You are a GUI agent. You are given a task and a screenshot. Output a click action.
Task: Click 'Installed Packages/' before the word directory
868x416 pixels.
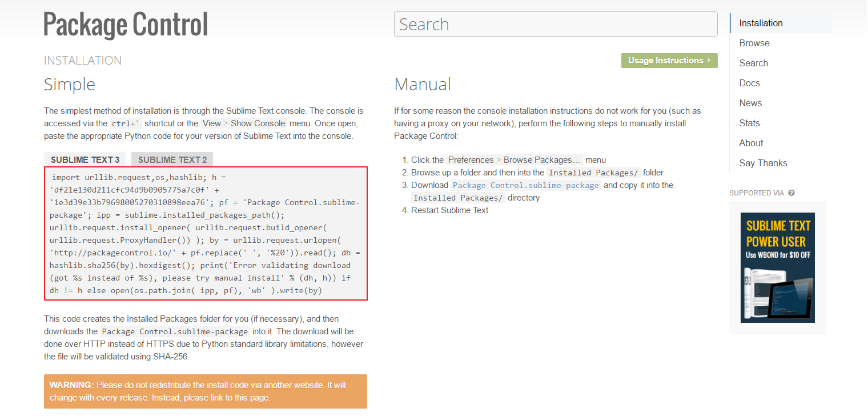pos(459,198)
